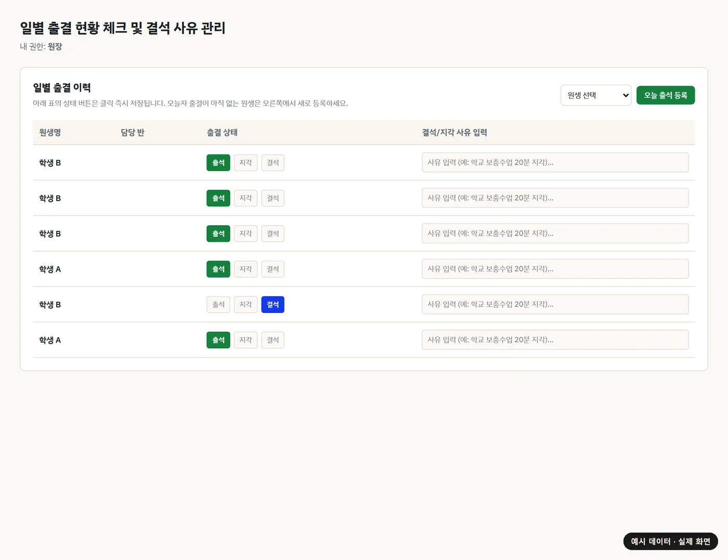Screen dimensions: 728x560
Task: Set 결석 for the topmost 학생 B row
Action: [x=273, y=163]
